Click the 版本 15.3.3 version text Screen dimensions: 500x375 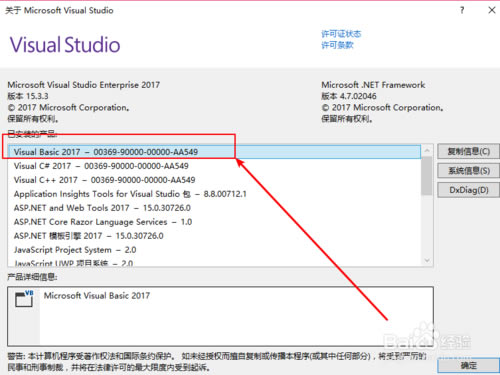(x=28, y=96)
